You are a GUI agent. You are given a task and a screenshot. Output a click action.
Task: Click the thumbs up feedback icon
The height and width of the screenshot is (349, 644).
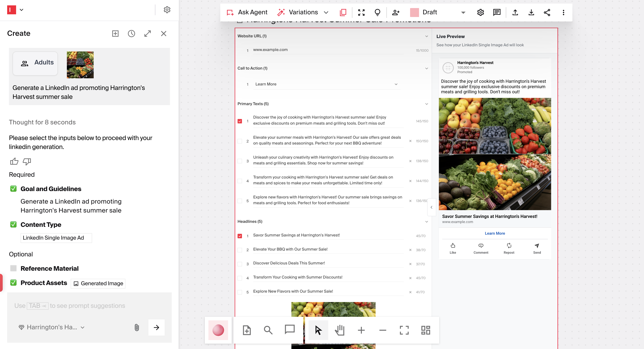click(14, 161)
